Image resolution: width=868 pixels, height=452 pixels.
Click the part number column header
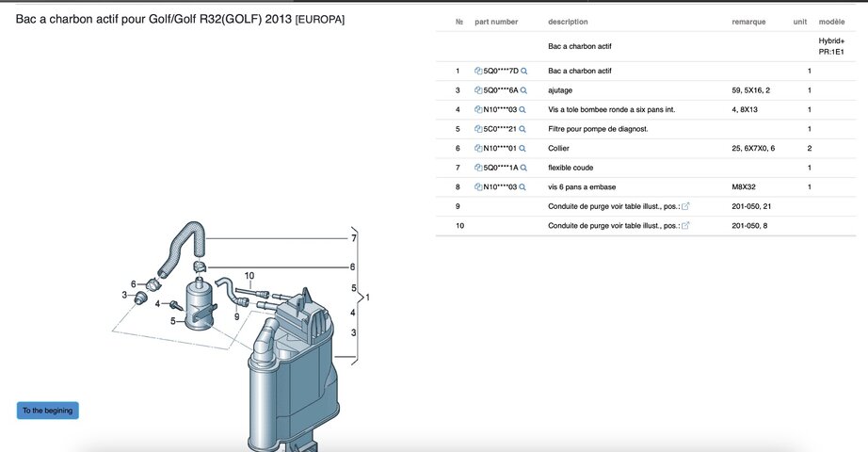point(496,22)
